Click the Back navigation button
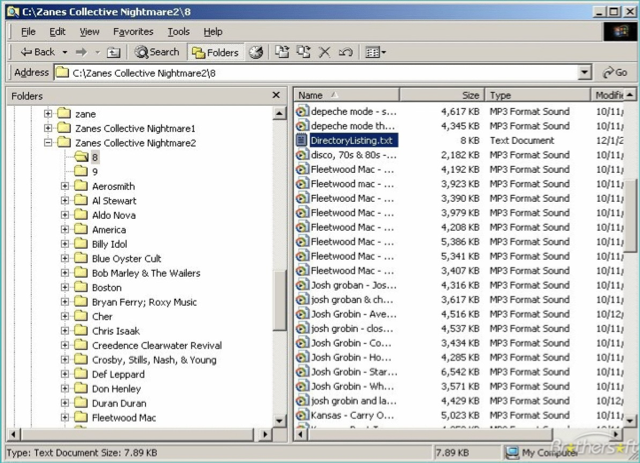Viewport: 640px width, 463px height. pyautogui.click(x=38, y=52)
